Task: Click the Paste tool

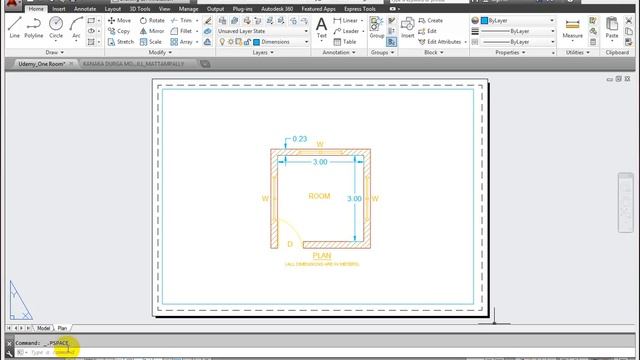Action: pos(611,28)
